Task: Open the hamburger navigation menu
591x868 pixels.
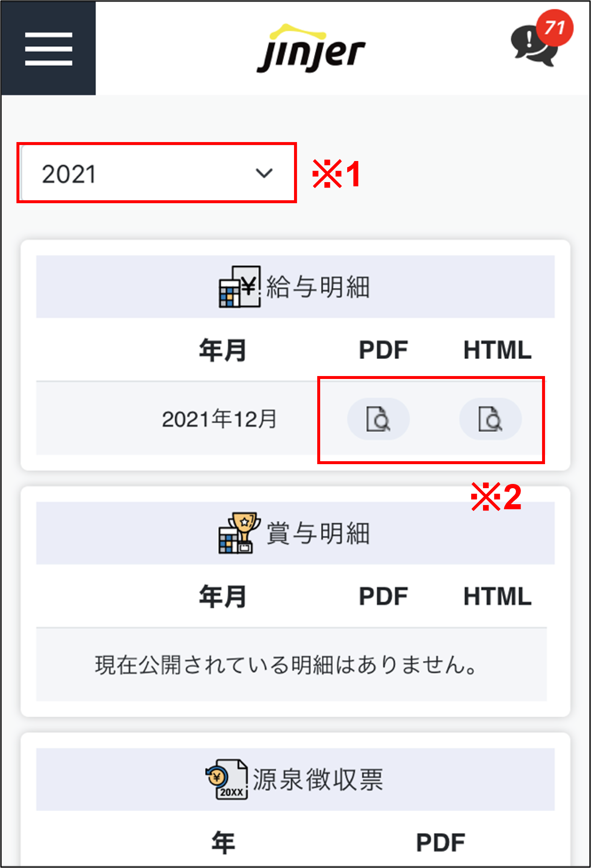Action: coord(48,48)
